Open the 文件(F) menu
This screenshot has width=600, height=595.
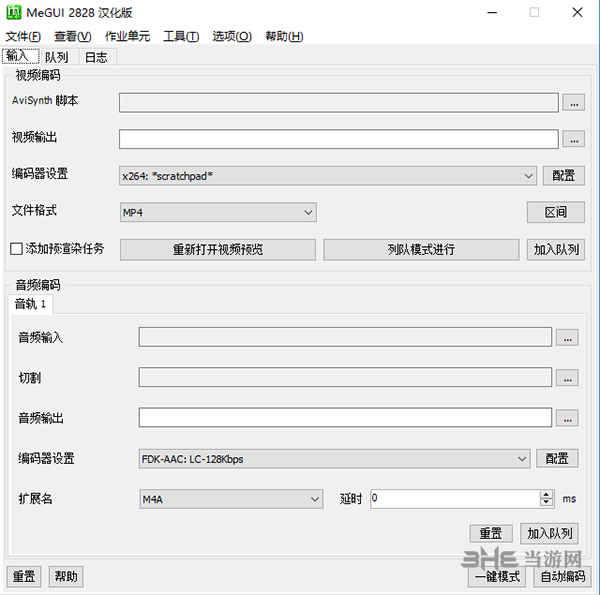pyautogui.click(x=23, y=36)
